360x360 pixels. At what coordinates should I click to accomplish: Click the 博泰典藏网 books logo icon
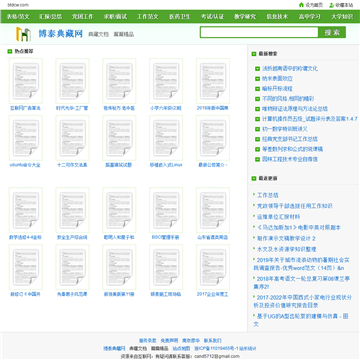coord(23,34)
